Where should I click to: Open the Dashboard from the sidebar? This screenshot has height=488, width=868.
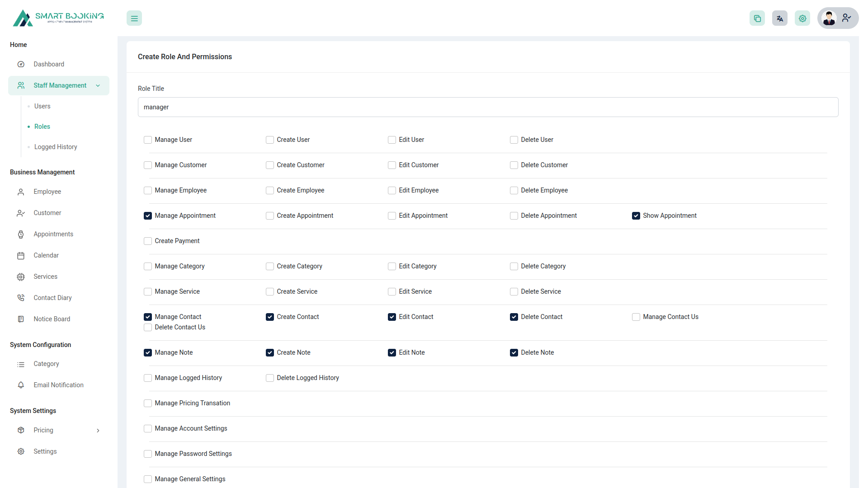49,64
